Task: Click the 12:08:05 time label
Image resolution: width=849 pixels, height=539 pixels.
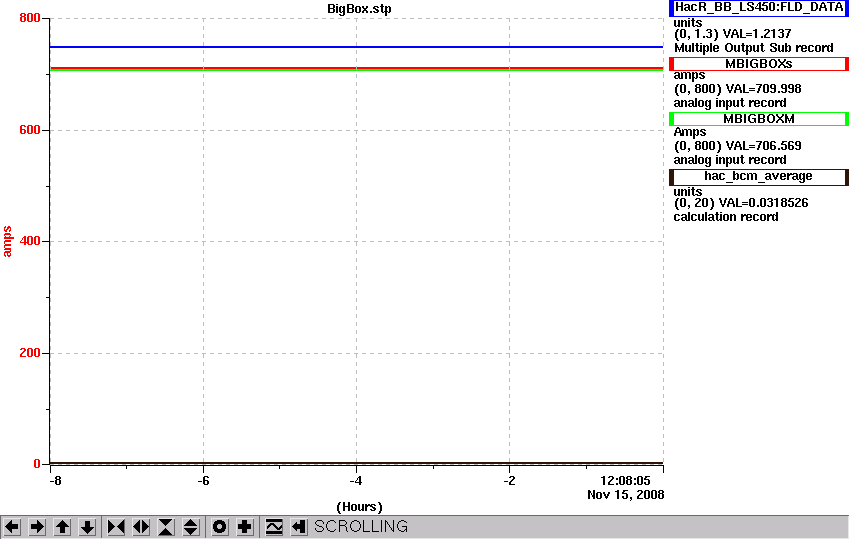Action: (x=625, y=481)
